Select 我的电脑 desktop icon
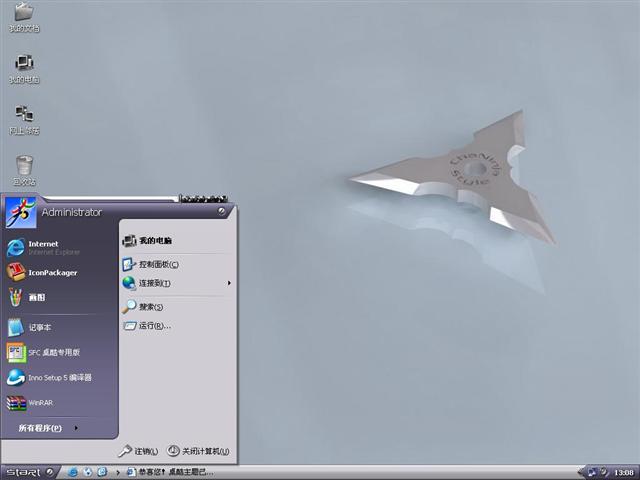Screen dimensions: 640x480 click(x=24, y=69)
